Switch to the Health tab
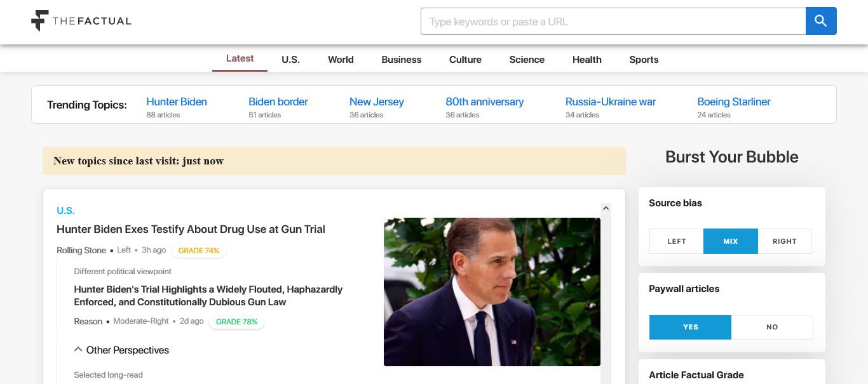Image resolution: width=868 pixels, height=384 pixels. 586,59
